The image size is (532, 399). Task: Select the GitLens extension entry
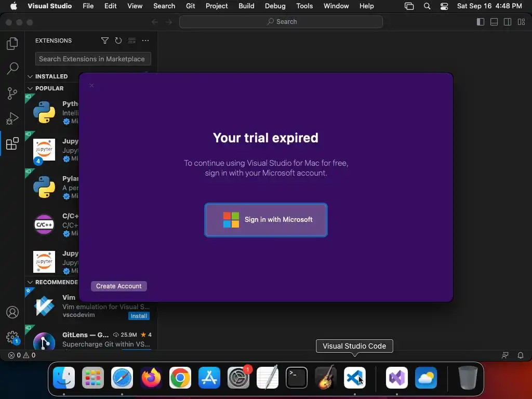91,338
